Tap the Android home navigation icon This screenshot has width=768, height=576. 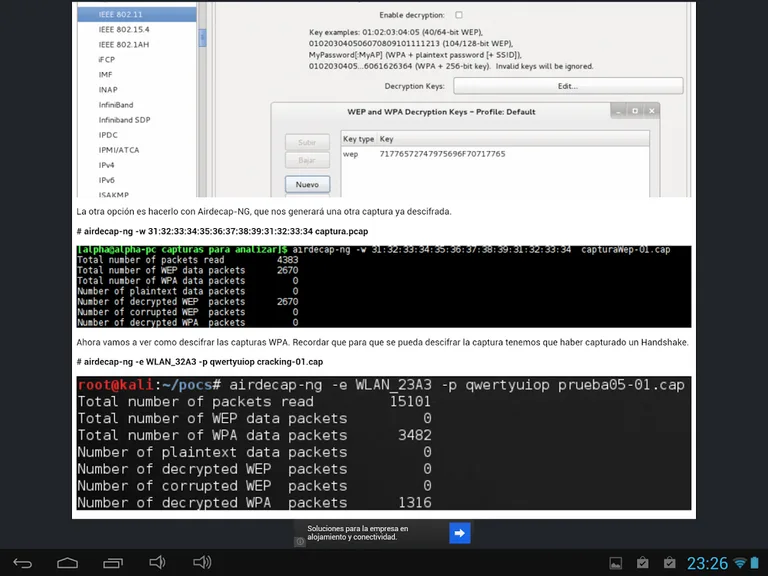tap(68, 563)
